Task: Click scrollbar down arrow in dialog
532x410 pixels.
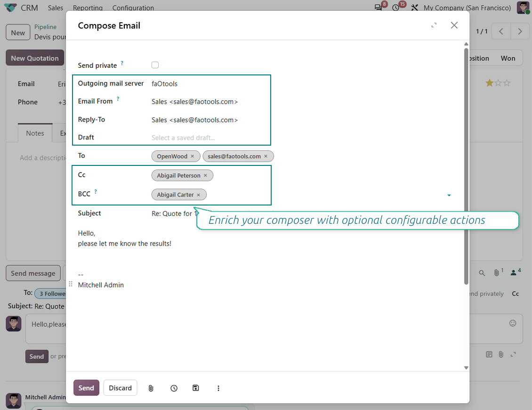Action: (x=466, y=368)
